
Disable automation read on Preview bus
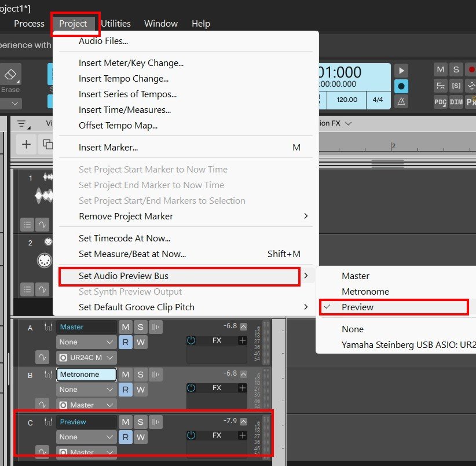click(125, 437)
